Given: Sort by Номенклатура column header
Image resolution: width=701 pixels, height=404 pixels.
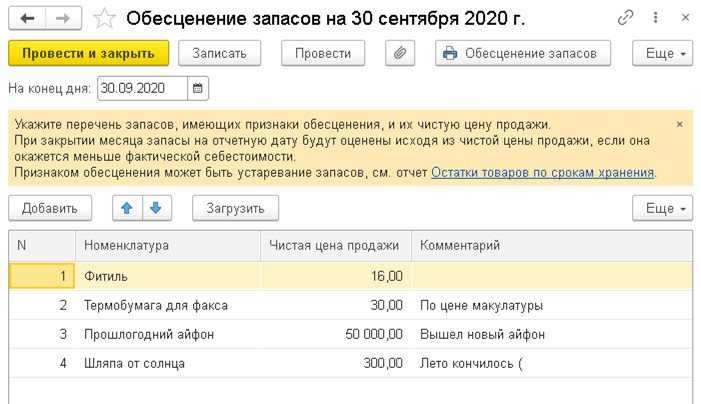Looking at the screenshot, I should tap(168, 245).
